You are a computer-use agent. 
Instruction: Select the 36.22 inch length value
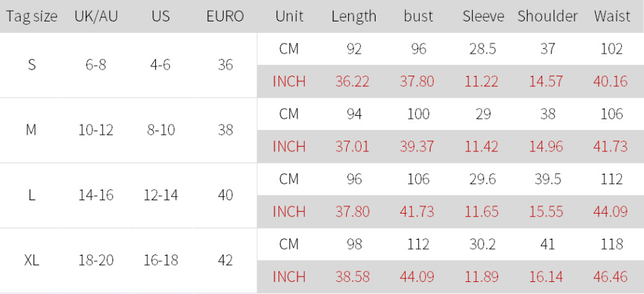click(x=353, y=82)
